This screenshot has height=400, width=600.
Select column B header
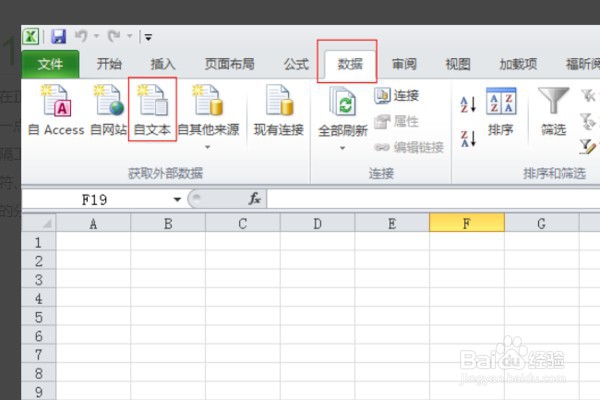pos(168,224)
